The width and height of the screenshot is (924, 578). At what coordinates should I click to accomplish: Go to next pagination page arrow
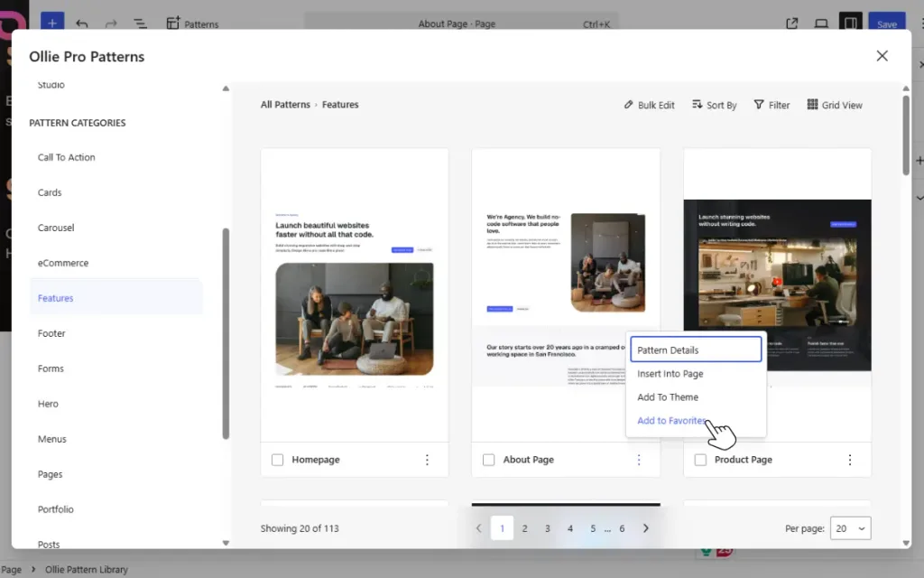pyautogui.click(x=645, y=528)
